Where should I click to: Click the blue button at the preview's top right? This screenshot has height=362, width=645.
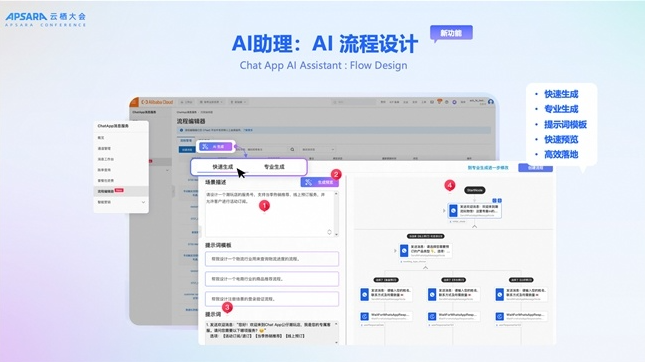coord(535,168)
